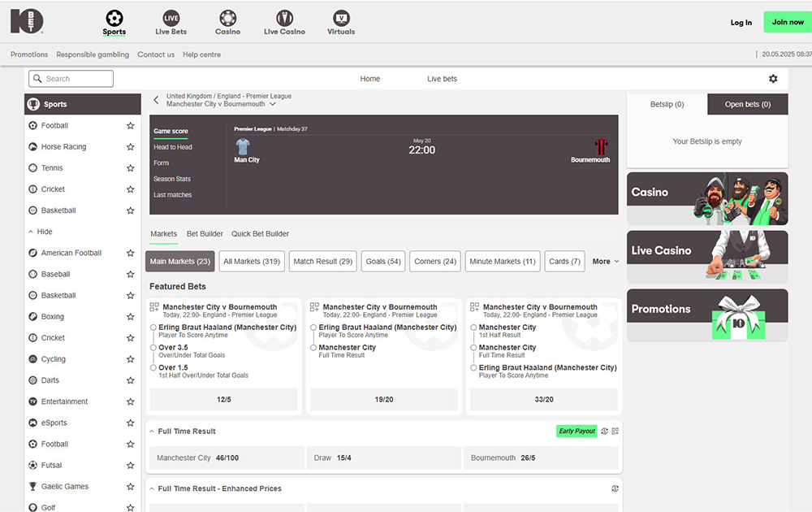Open the Casino navigation icon
This screenshot has width=812, height=512.
(x=227, y=18)
